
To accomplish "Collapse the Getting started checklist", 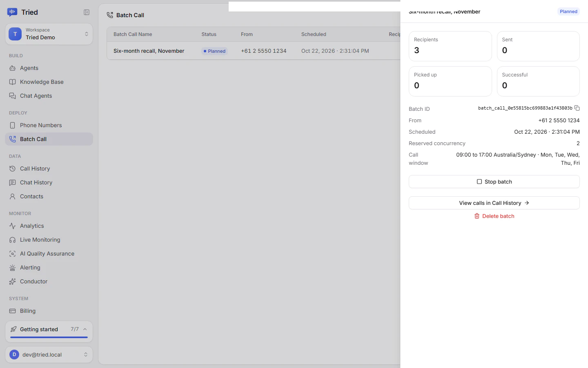I will coord(85,329).
